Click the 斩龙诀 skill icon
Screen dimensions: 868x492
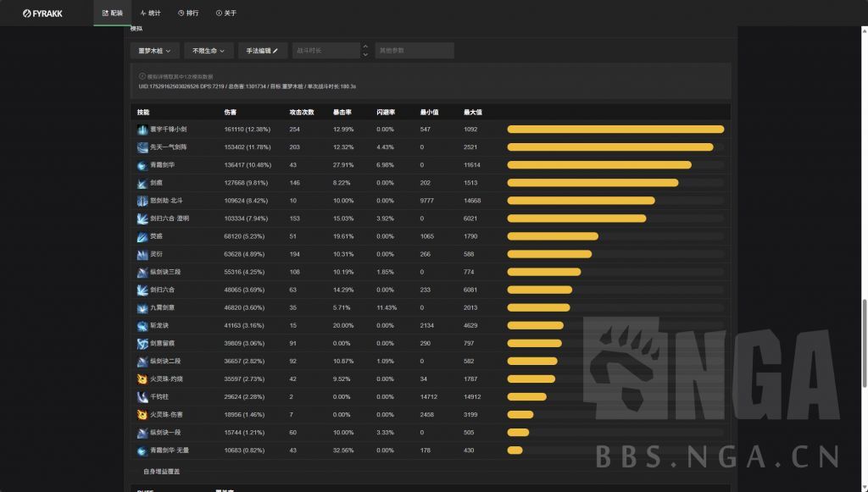(x=142, y=325)
